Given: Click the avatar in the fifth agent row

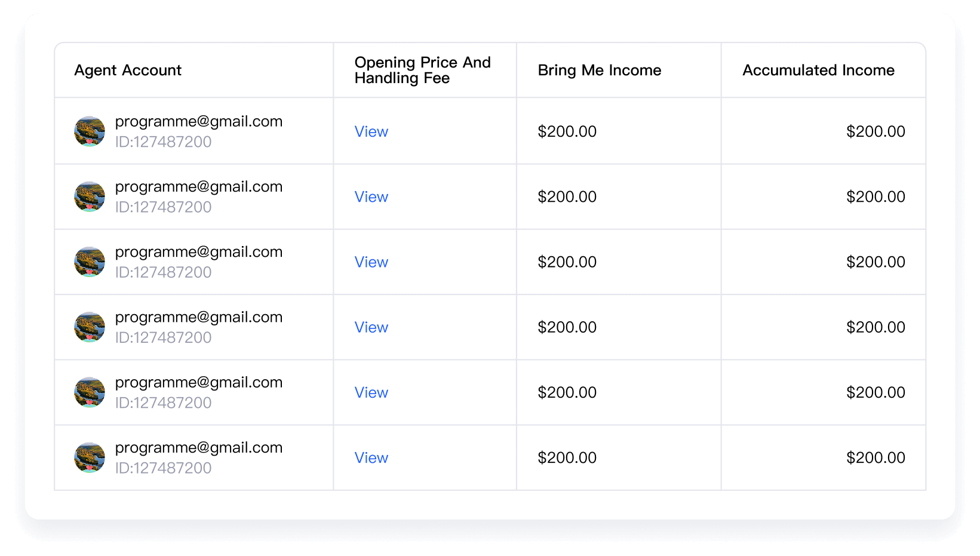Looking at the screenshot, I should coord(90,392).
